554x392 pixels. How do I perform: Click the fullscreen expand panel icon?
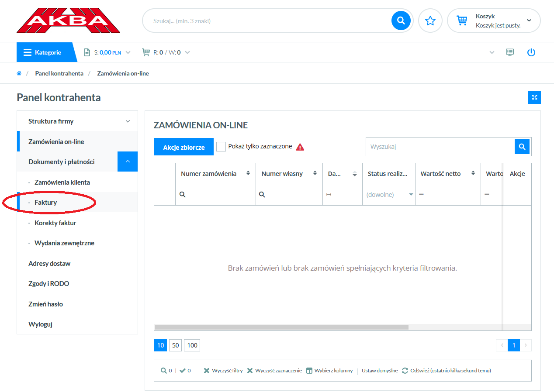point(534,97)
